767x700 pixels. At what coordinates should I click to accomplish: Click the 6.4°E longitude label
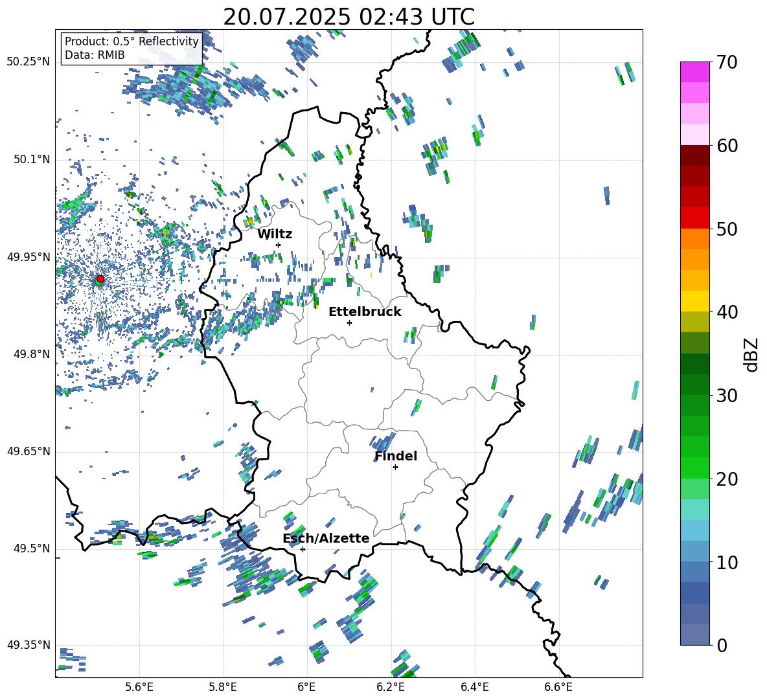[x=474, y=687]
